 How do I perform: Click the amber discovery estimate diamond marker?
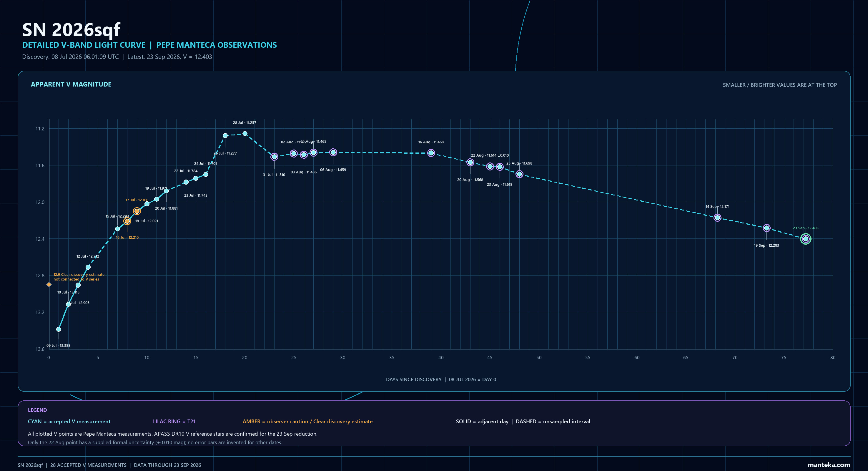click(x=49, y=285)
